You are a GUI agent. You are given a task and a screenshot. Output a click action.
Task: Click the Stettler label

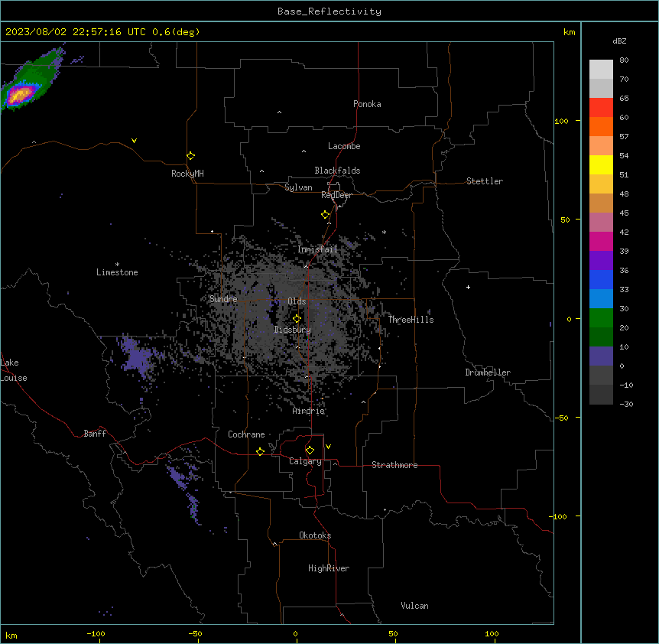pos(485,181)
